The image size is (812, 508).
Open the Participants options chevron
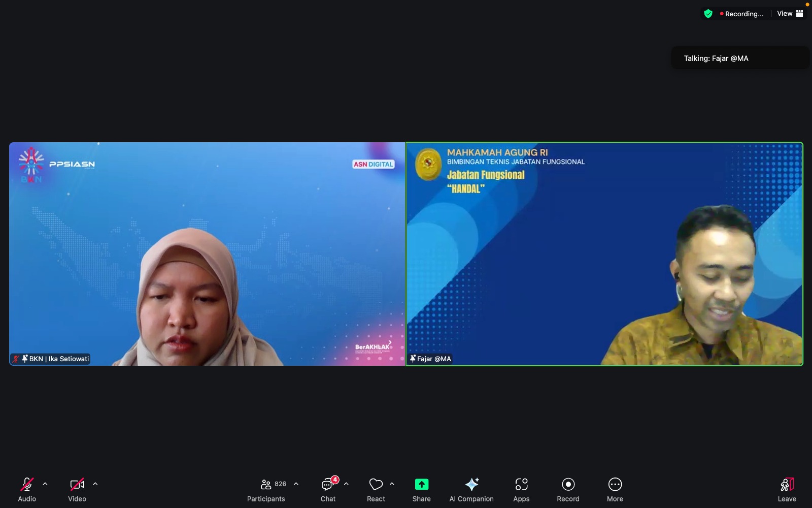(x=295, y=483)
